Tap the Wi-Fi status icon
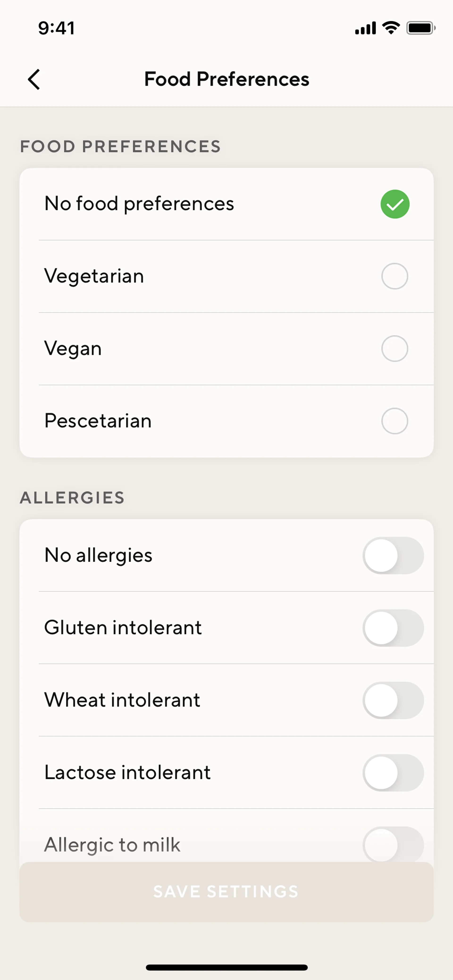Viewport: 453px width, 980px height. pos(391,28)
